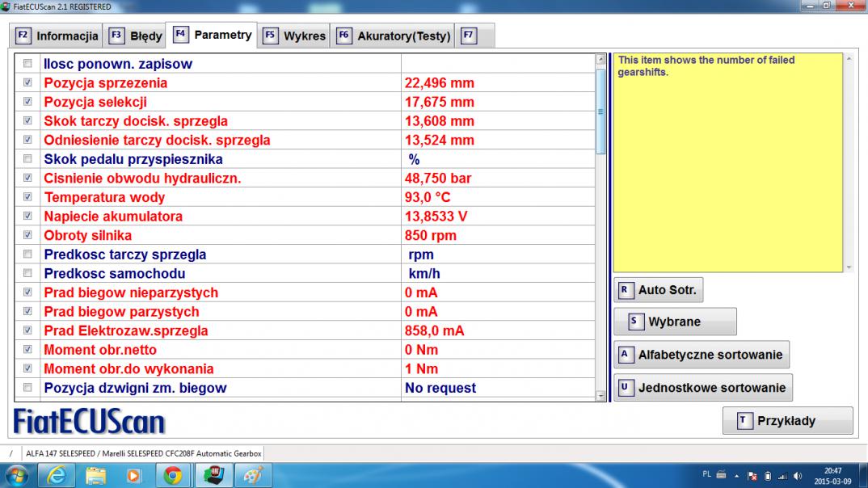Launch Windows Media Player from taskbar
Viewport: 868px width, 488px height.
pos(134,476)
